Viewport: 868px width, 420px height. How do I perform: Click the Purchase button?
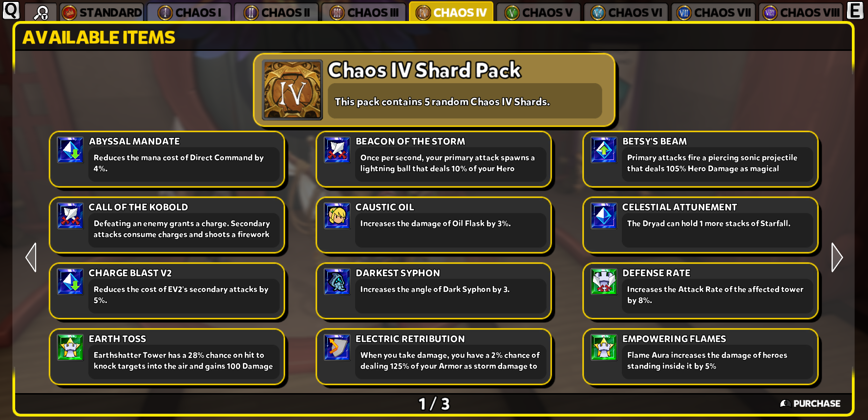click(x=810, y=403)
